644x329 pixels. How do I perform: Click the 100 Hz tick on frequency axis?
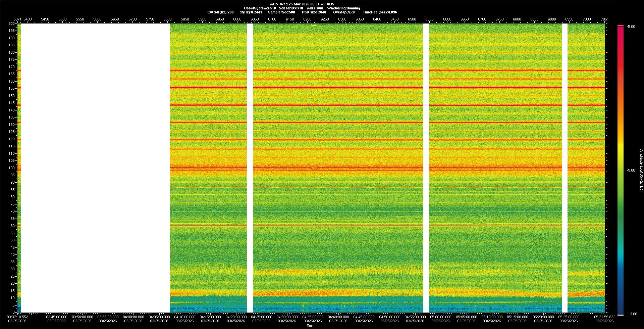12,168
